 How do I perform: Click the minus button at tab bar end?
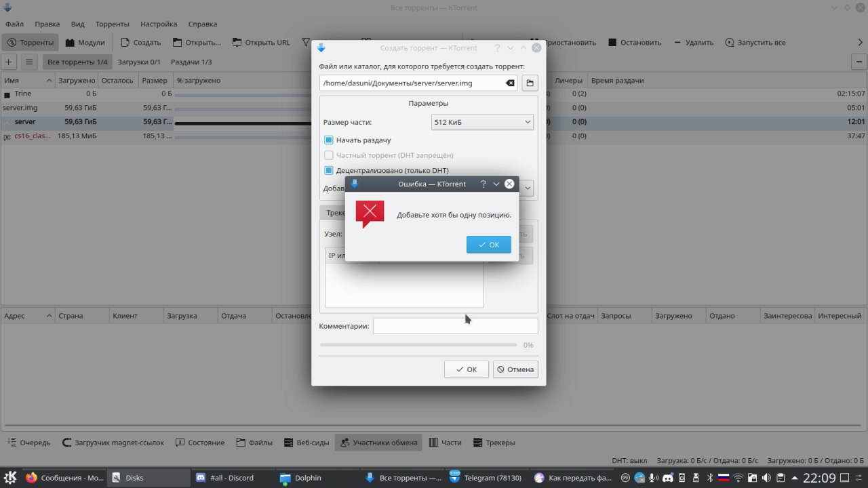(x=859, y=62)
